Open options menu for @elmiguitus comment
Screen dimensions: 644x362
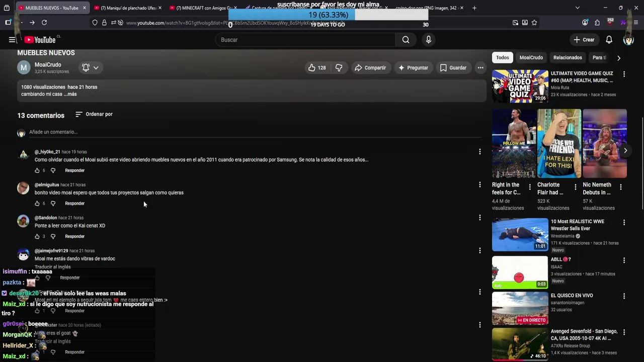(x=480, y=185)
